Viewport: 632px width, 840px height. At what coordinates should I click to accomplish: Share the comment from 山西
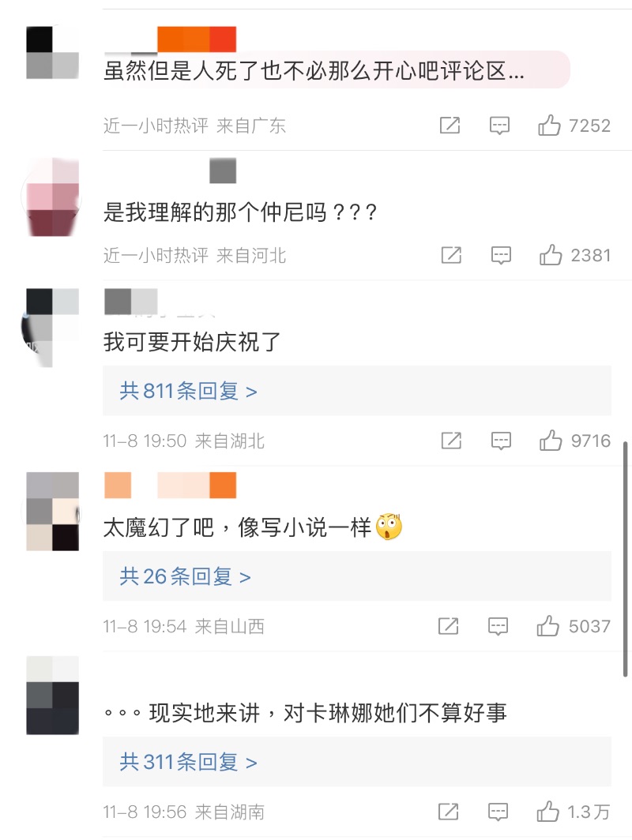pos(449,626)
